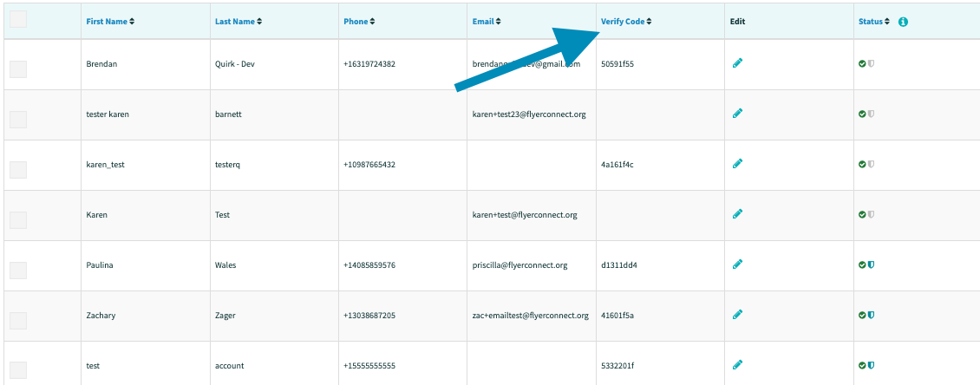
Task: Click email priscilla@flyerconnect.org
Action: click(x=519, y=265)
